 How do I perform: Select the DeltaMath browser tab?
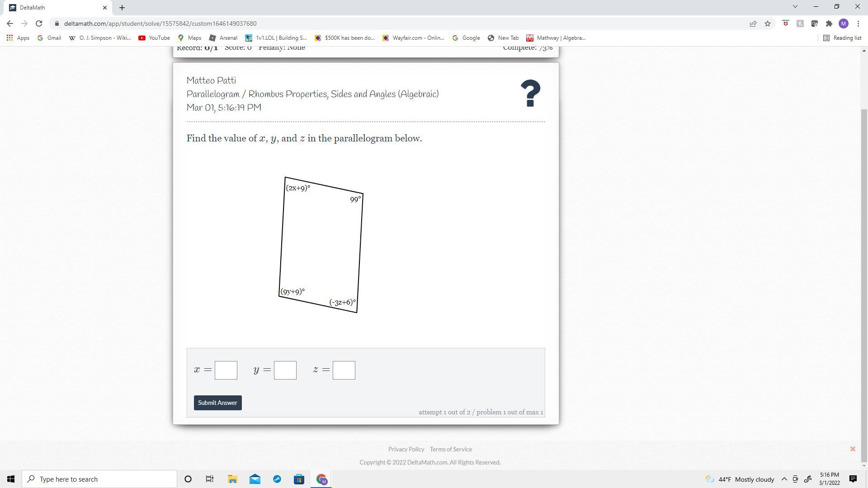click(54, 8)
